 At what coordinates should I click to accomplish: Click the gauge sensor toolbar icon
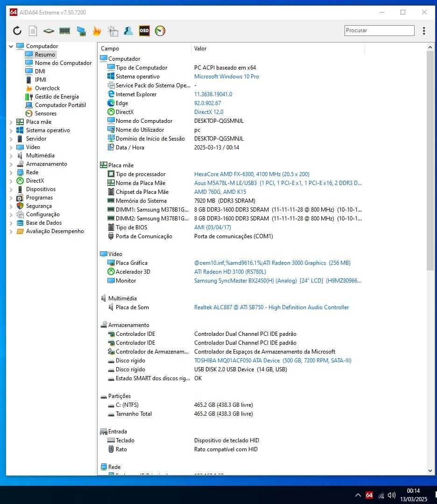(x=160, y=31)
